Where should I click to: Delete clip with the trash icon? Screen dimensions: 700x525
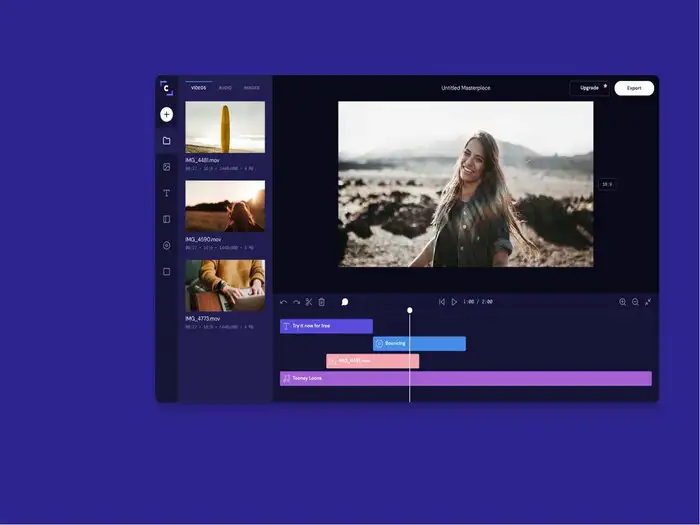click(322, 302)
